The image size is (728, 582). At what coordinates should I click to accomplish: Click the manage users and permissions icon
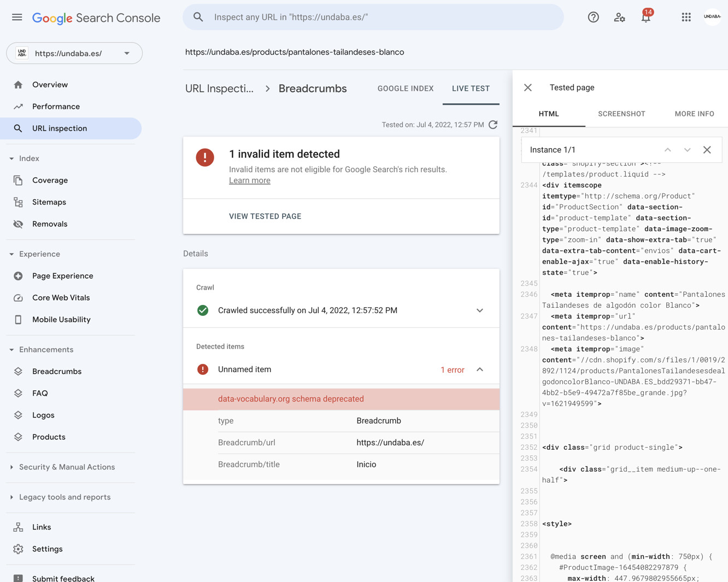tap(619, 17)
